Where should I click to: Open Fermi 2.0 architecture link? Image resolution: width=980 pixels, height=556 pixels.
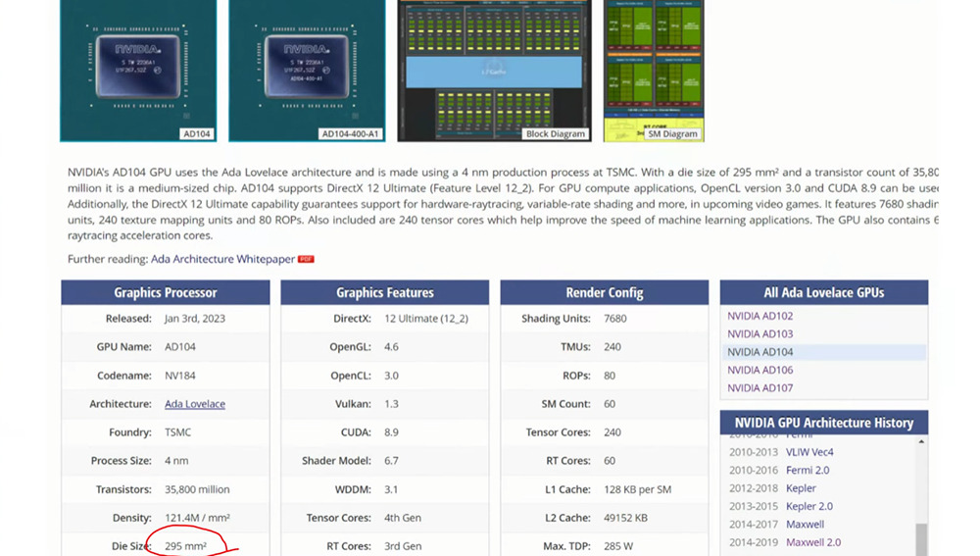coord(808,471)
